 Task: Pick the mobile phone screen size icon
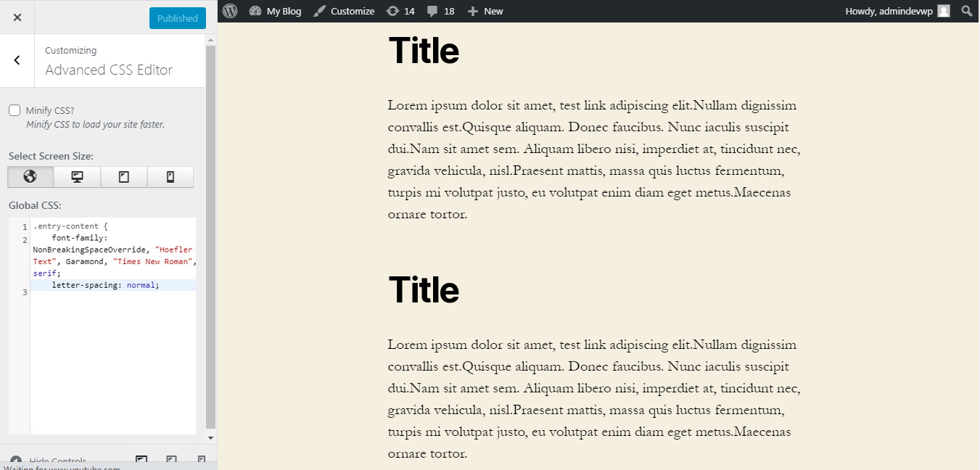[x=170, y=177]
